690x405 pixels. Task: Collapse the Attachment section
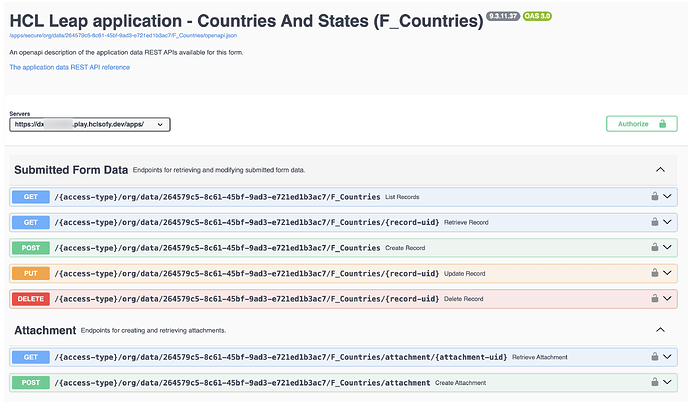click(660, 329)
